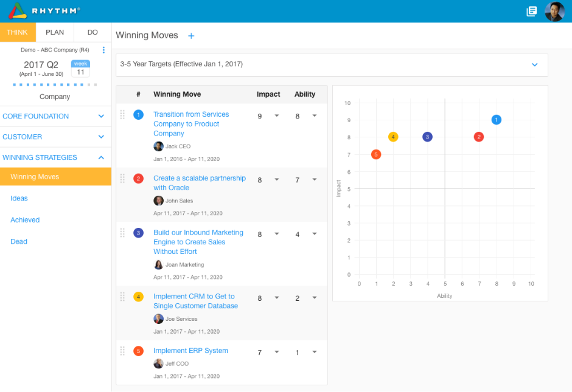
Task: Open Impact dropdown for Implement ERP System
Action: [x=276, y=352]
